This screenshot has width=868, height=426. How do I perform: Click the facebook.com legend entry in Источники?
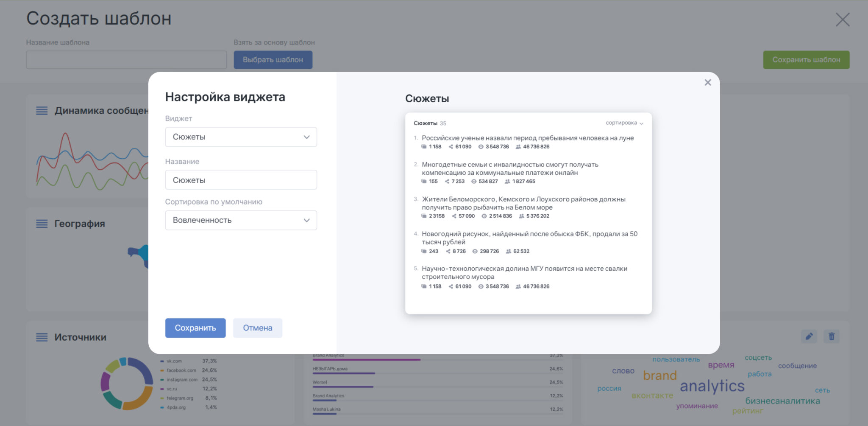[x=189, y=370]
